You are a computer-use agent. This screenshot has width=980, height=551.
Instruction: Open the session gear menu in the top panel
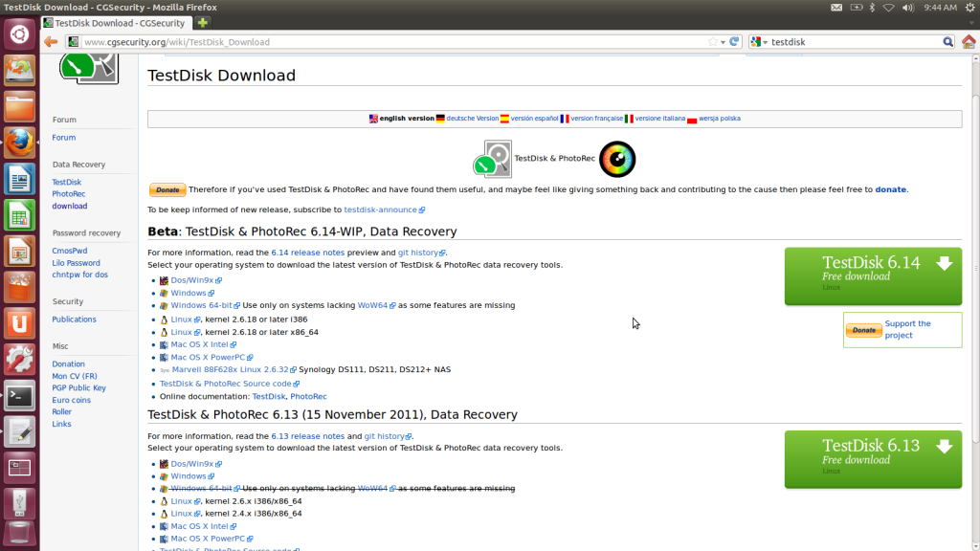[x=970, y=8]
